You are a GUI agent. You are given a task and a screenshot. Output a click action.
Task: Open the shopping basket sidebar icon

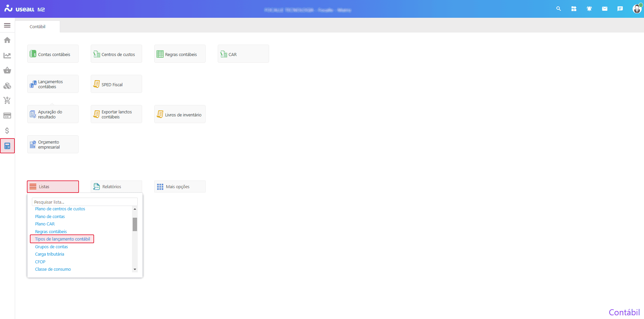tap(7, 70)
